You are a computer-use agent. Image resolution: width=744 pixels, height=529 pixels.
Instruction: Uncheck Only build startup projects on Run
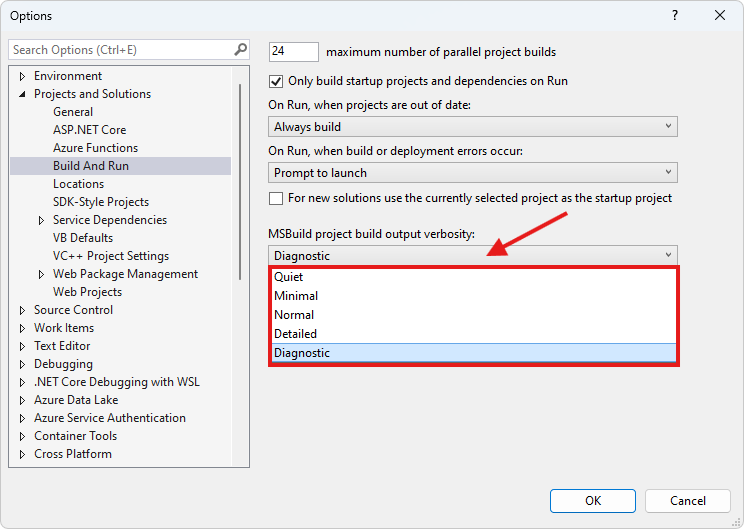point(276,81)
